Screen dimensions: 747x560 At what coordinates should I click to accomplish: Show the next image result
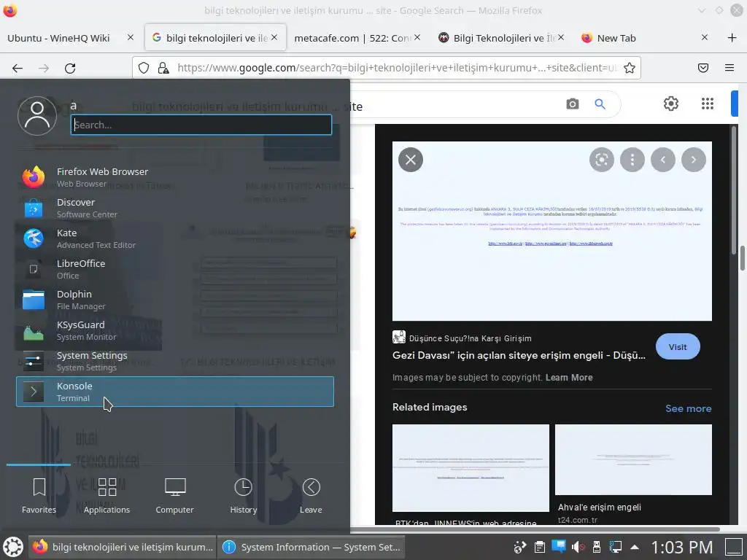coord(694,160)
